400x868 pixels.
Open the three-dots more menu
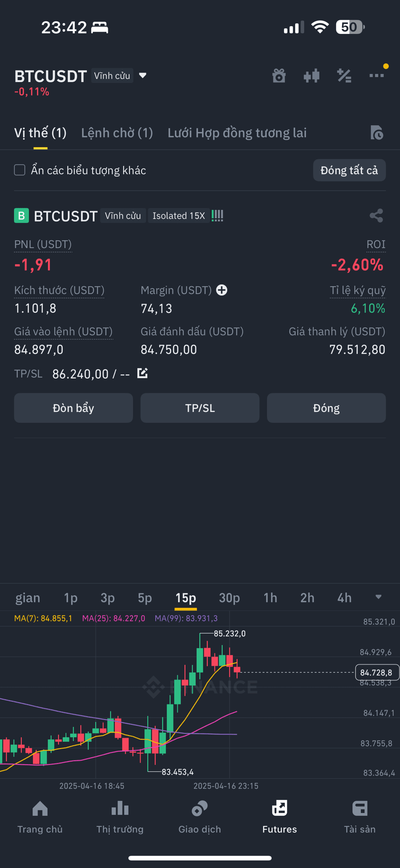click(x=376, y=75)
